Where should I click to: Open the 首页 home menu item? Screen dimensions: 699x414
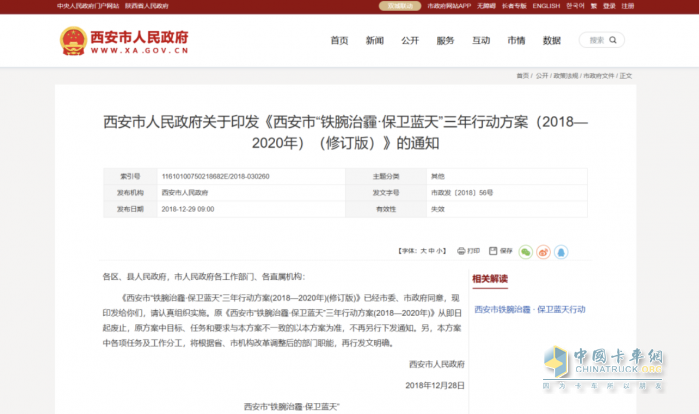point(339,41)
